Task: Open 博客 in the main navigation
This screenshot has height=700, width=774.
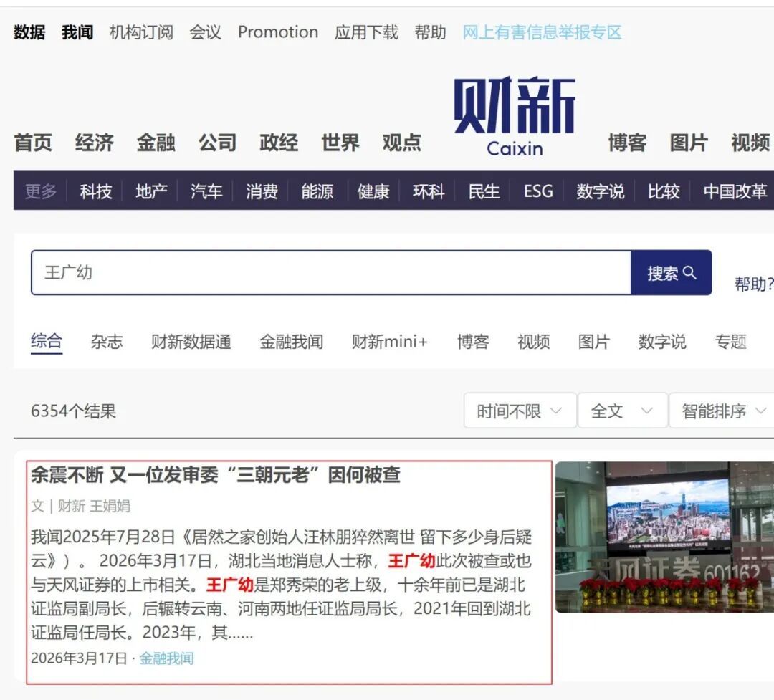Action: point(627,143)
